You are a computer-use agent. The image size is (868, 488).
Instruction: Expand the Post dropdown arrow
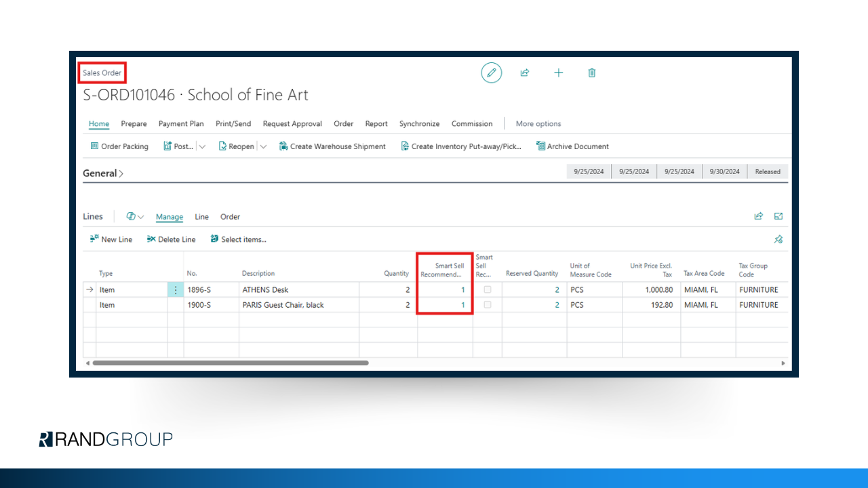(x=202, y=146)
